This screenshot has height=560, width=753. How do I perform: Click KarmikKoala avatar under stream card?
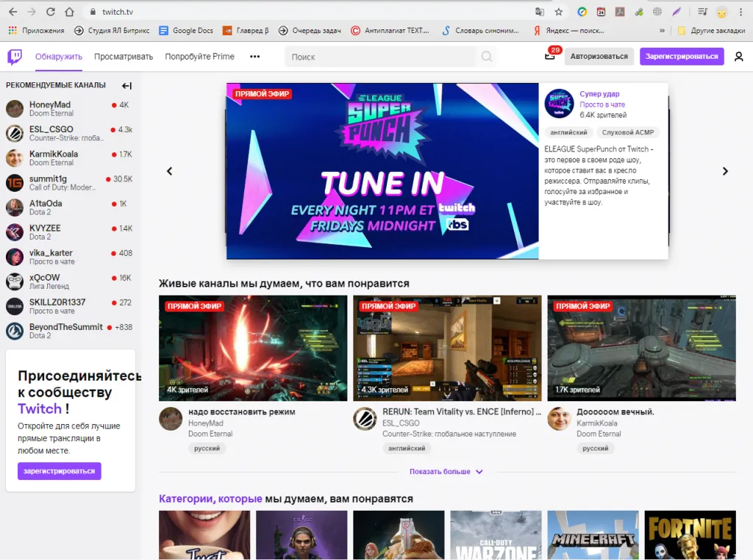559,419
